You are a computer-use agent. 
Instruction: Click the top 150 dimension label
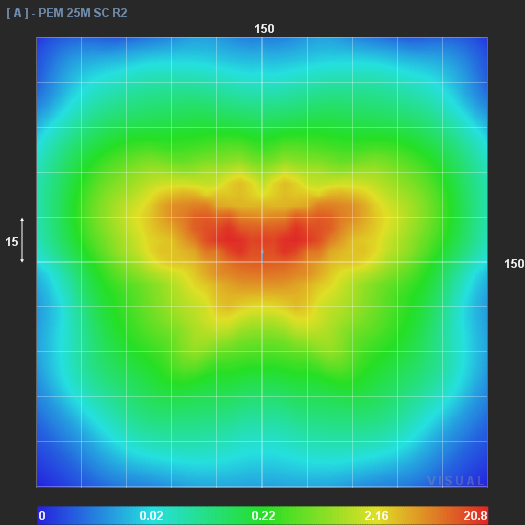point(264,29)
